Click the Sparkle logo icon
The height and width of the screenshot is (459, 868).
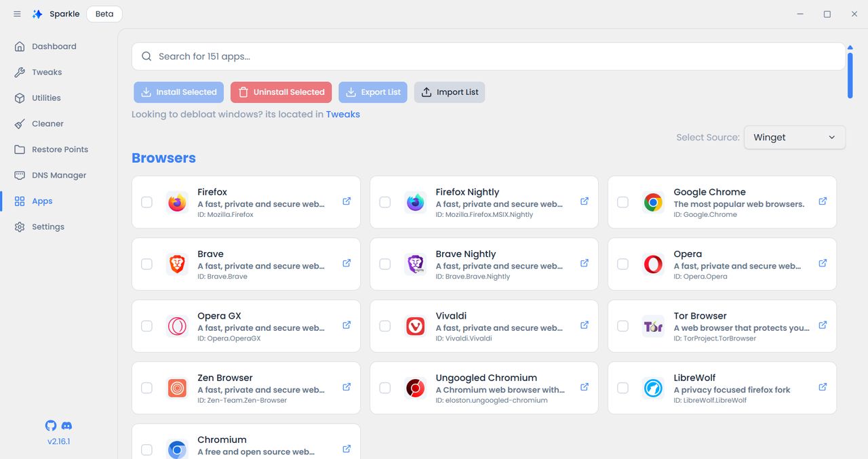coord(38,14)
